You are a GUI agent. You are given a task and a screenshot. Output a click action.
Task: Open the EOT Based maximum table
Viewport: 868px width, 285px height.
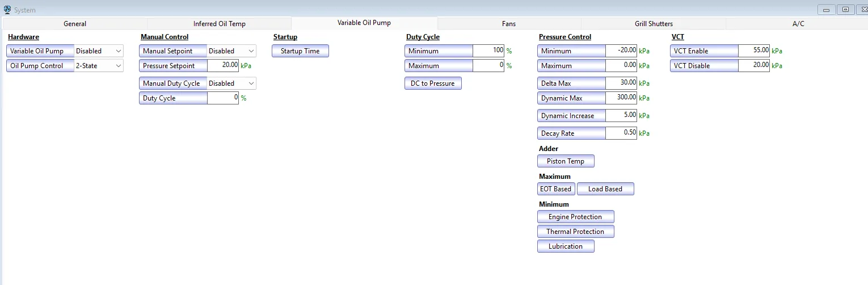[x=556, y=189]
